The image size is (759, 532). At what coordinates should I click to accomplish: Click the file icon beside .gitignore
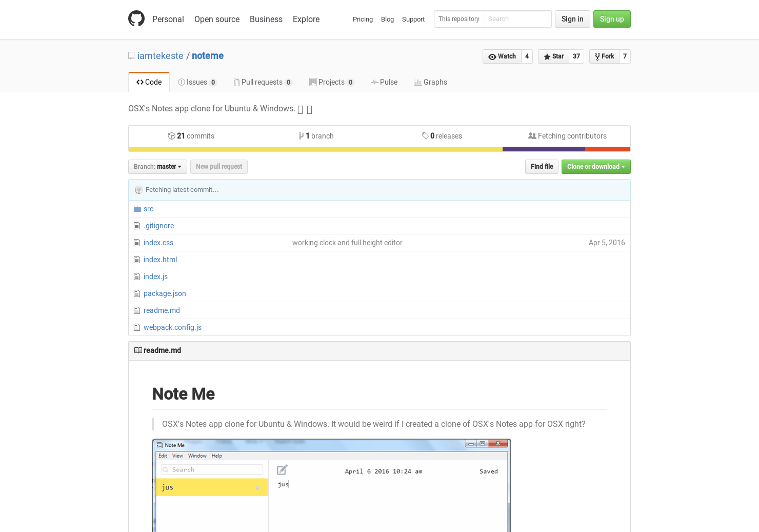coord(137,226)
